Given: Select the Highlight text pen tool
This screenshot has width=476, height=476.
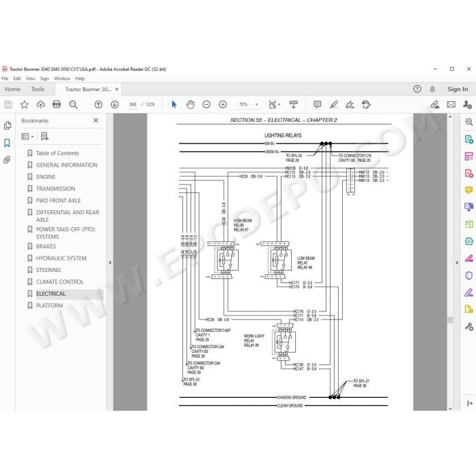Looking at the screenshot, I should coord(334,105).
